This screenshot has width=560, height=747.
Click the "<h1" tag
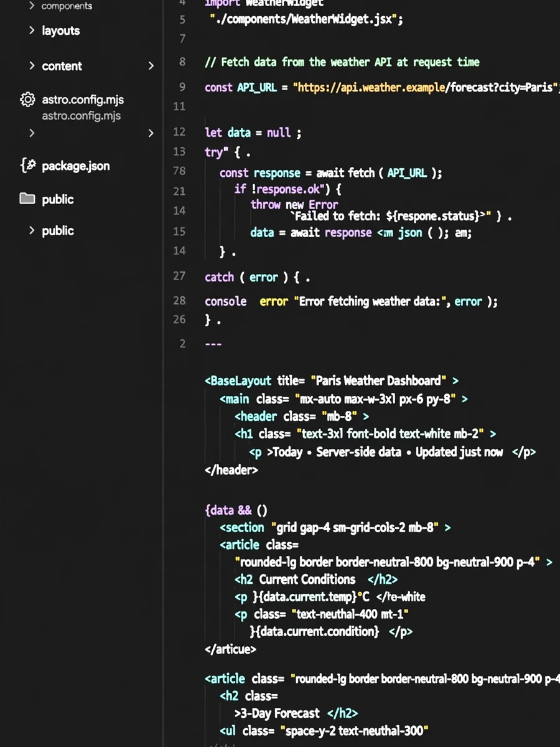point(244,434)
